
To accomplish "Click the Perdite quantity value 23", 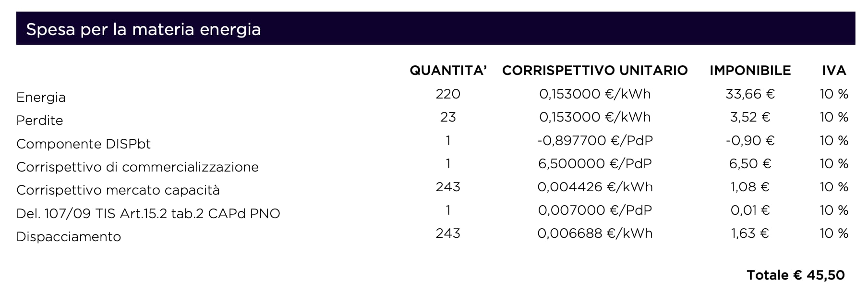I will pyautogui.click(x=448, y=117).
